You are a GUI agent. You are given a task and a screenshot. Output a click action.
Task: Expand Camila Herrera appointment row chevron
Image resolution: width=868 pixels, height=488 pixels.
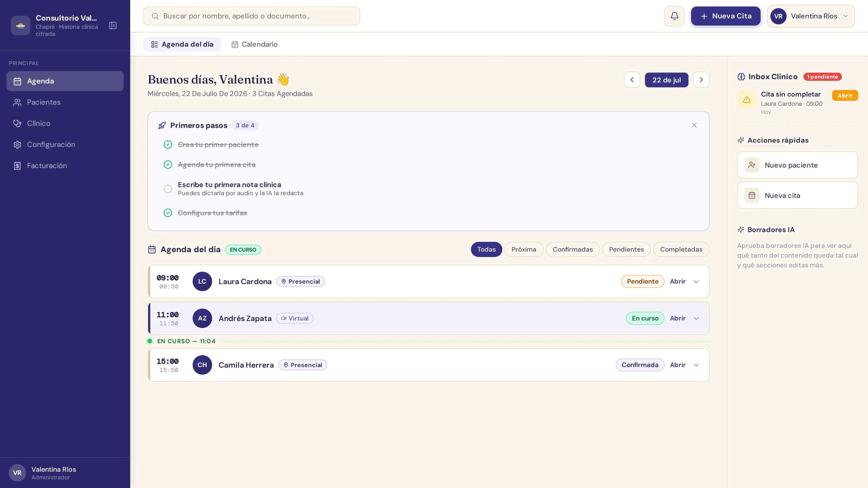696,365
